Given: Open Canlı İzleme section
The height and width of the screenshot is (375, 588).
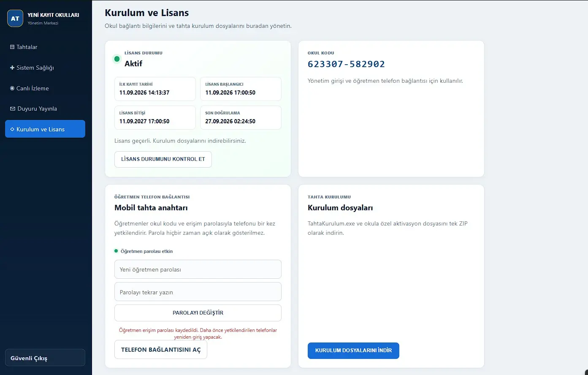Looking at the screenshot, I should click(45, 88).
